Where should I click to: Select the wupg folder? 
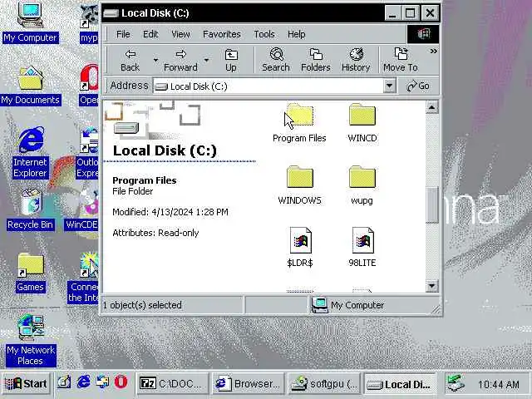[x=362, y=185]
